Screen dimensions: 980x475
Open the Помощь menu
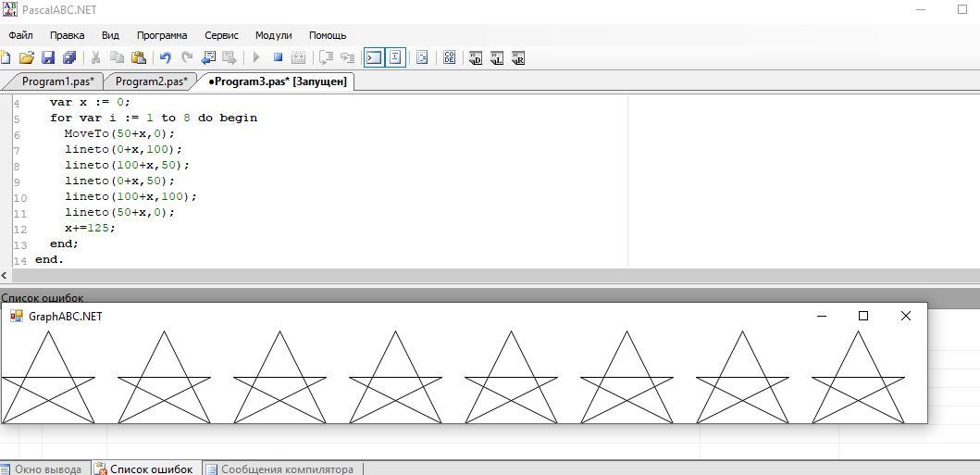tap(328, 35)
